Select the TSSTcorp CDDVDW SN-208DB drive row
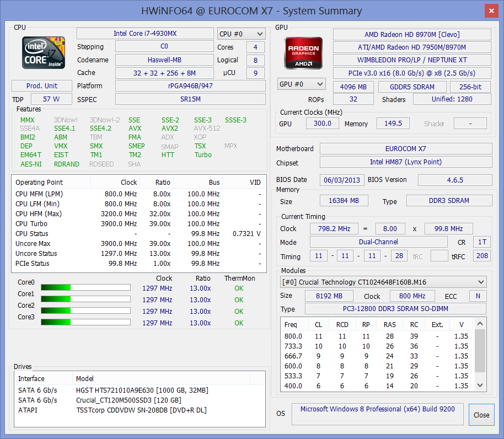The width and height of the screenshot is (504, 439). 140,410
